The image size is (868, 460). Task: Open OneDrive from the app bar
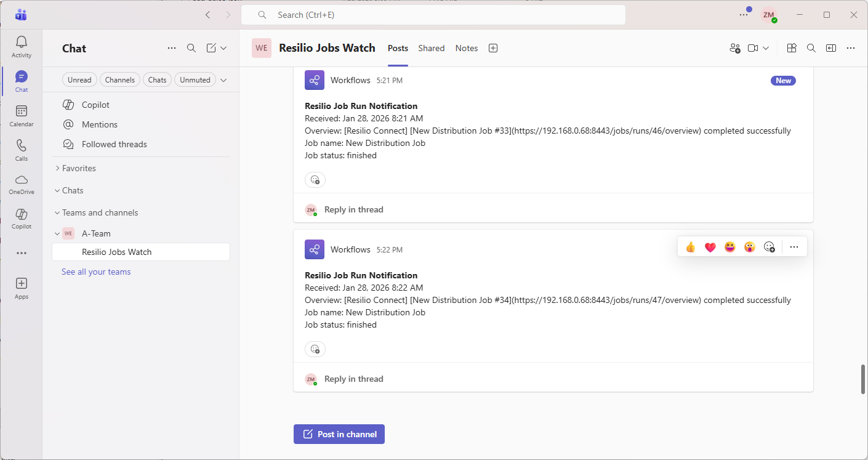[22, 184]
